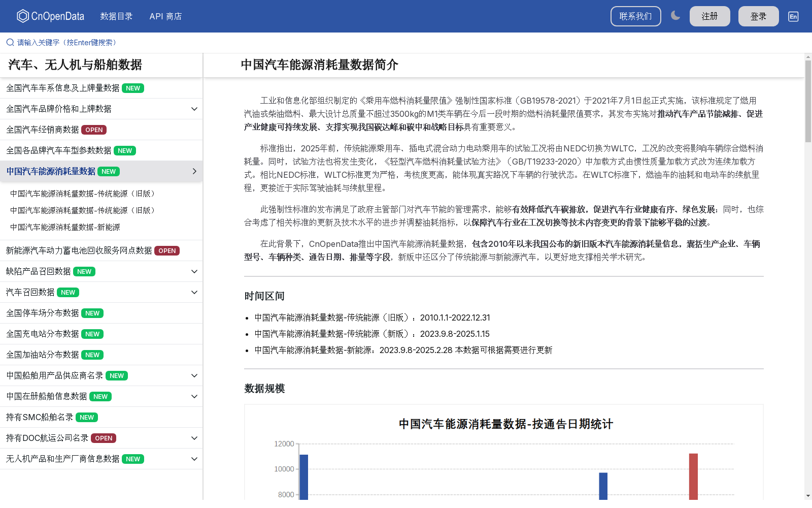Click the 注册 button
Image resolution: width=812 pixels, height=508 pixels.
point(709,16)
